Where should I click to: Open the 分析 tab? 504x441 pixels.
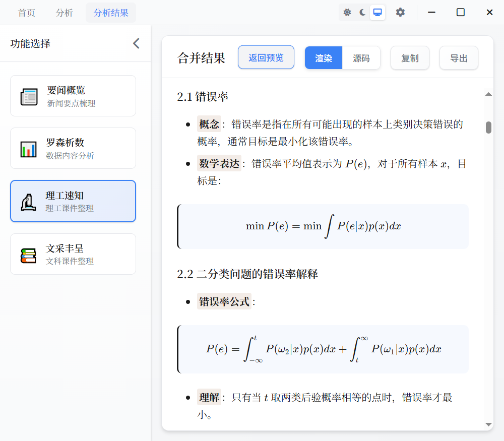[x=65, y=13]
